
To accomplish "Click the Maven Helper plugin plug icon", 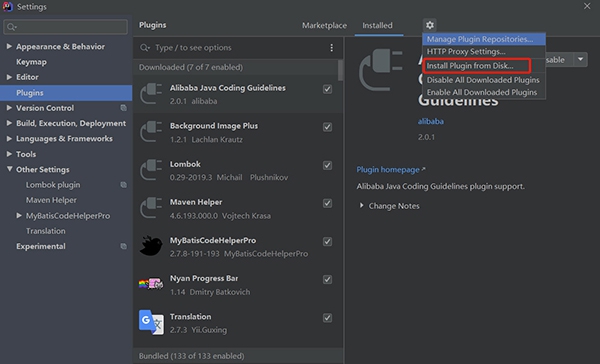I will pos(151,208).
